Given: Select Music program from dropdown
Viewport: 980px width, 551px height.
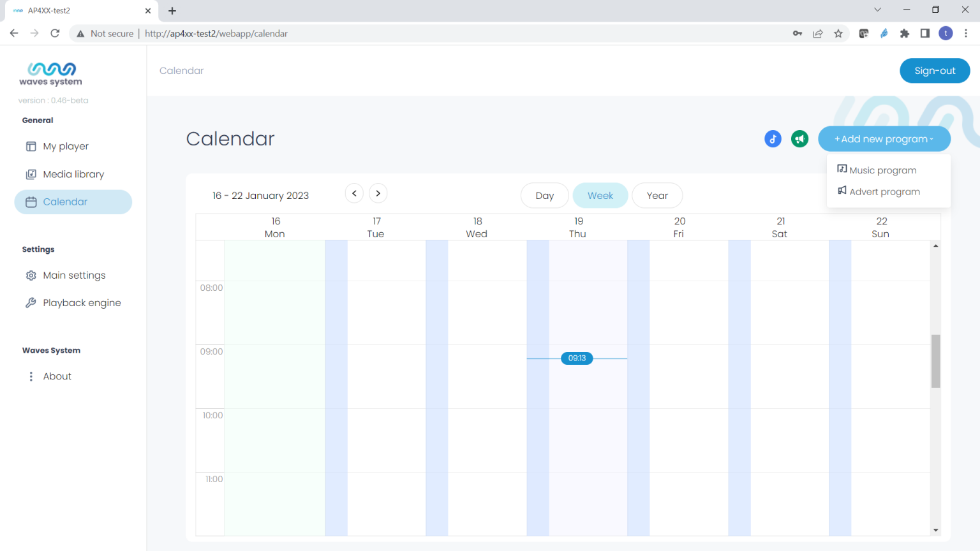Looking at the screenshot, I should pos(882,170).
